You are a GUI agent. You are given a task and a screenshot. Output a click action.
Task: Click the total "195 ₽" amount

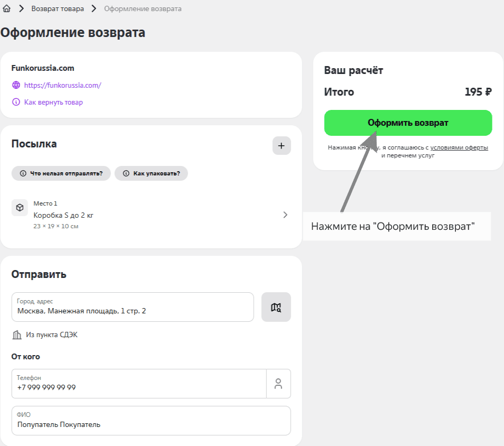pyautogui.click(x=478, y=92)
